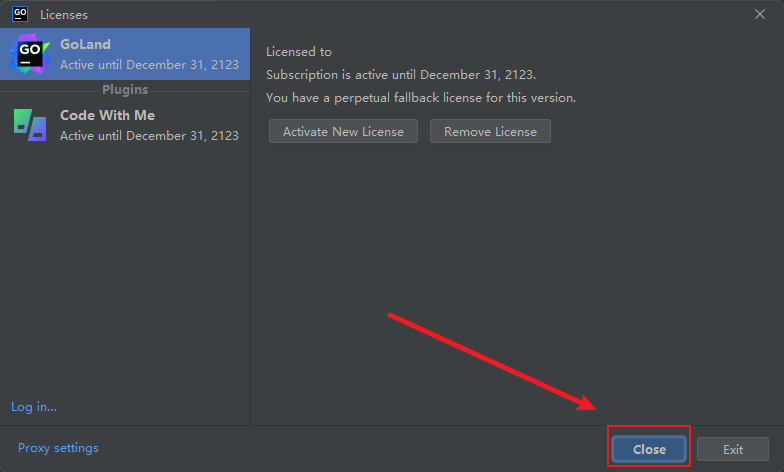The width and height of the screenshot is (784, 472).
Task: Click Code With Me's 'Active until' status line
Action: point(149,136)
